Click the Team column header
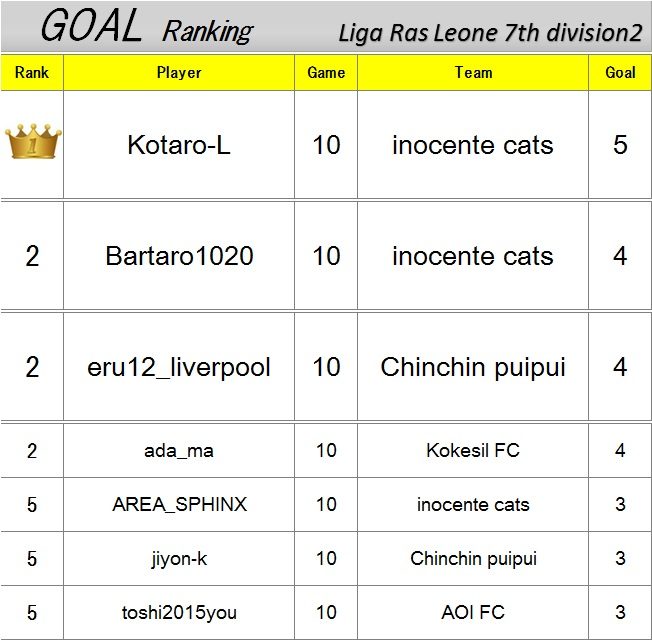652x640 pixels. [x=473, y=73]
